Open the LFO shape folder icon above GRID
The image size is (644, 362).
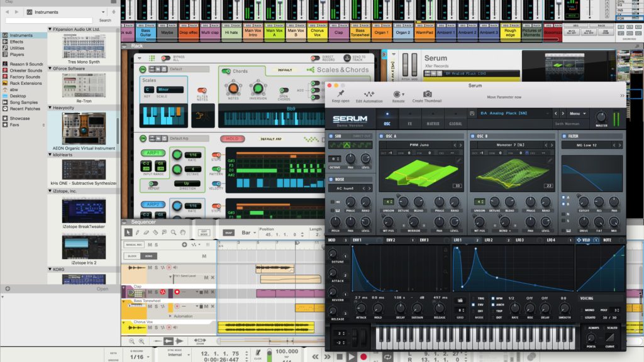(460, 300)
